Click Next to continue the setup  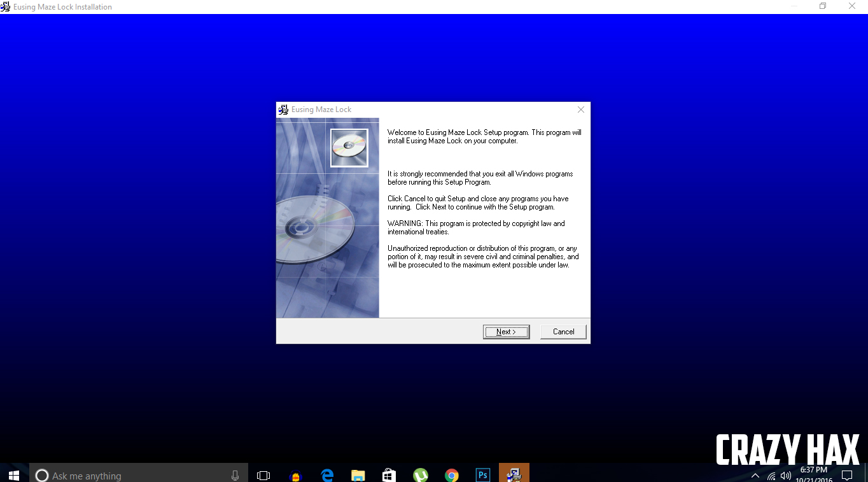(x=506, y=332)
